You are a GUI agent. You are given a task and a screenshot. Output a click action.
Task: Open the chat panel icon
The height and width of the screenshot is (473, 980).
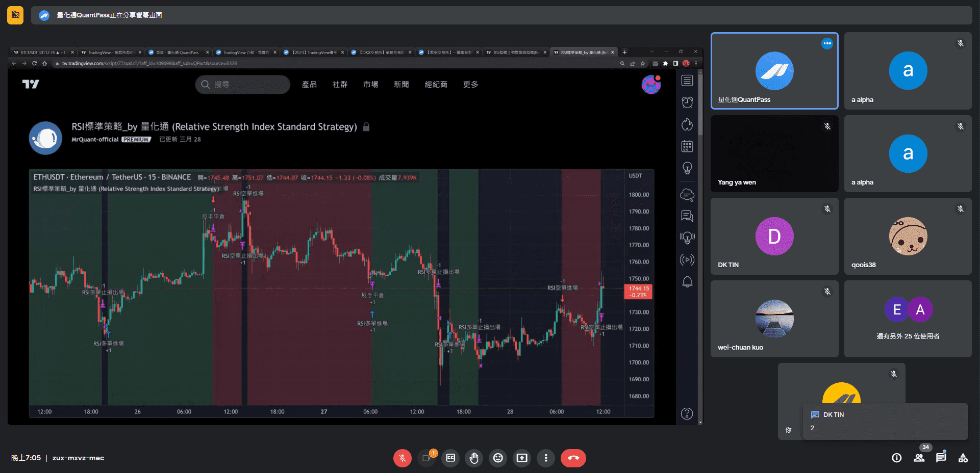[941, 458]
